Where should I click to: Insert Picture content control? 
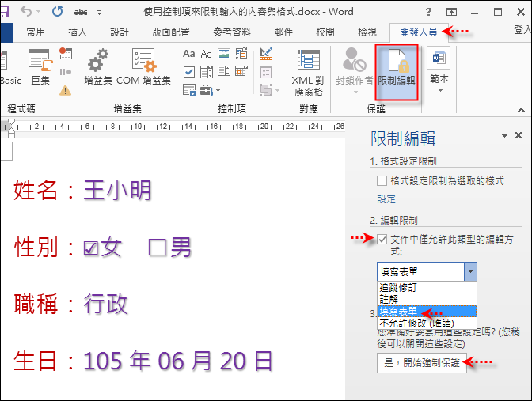[224, 54]
